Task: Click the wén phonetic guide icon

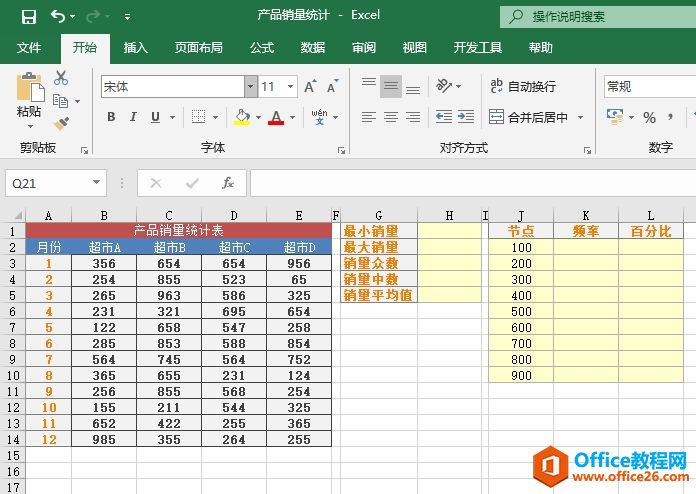Action: click(320, 116)
